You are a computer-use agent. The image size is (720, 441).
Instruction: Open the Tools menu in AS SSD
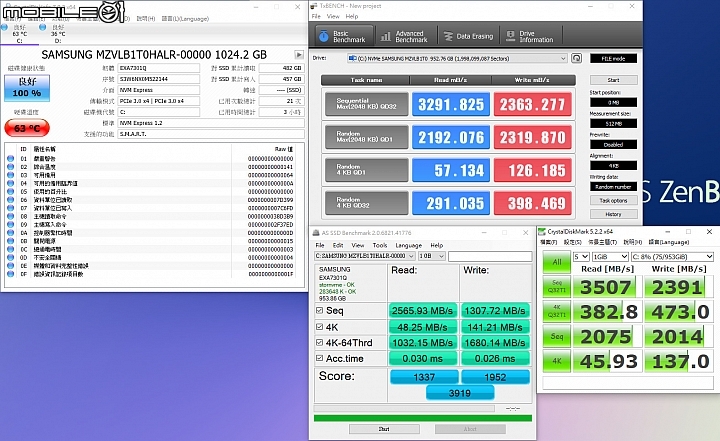(380, 245)
